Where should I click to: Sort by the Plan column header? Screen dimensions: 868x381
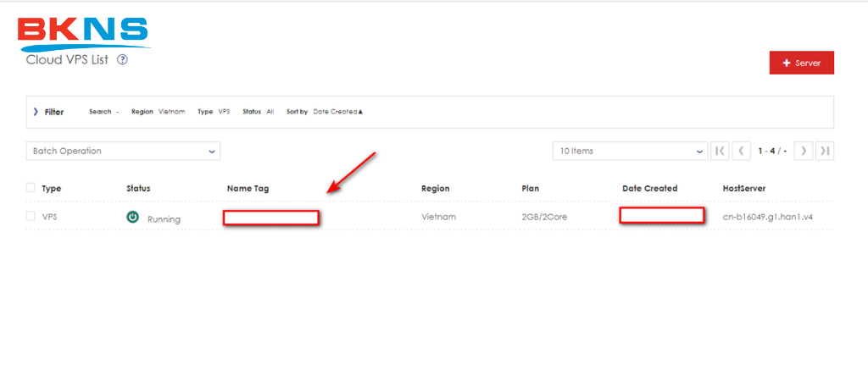click(531, 189)
